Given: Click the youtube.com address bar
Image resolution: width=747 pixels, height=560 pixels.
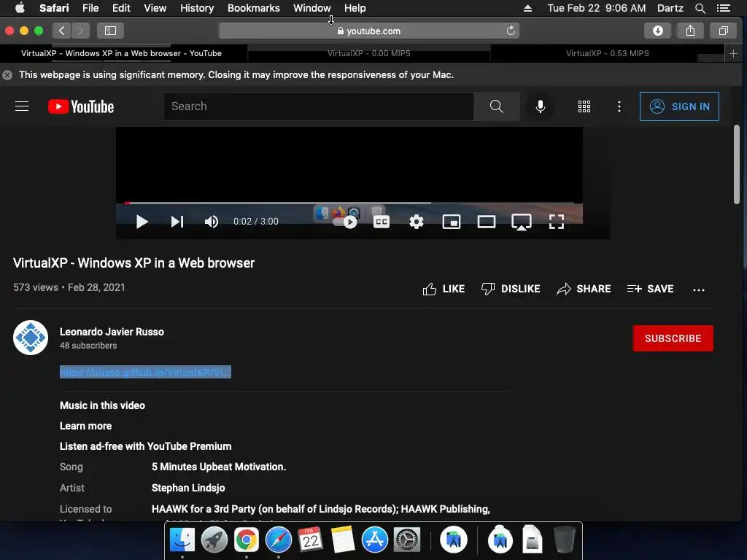Looking at the screenshot, I should pyautogui.click(x=368, y=31).
